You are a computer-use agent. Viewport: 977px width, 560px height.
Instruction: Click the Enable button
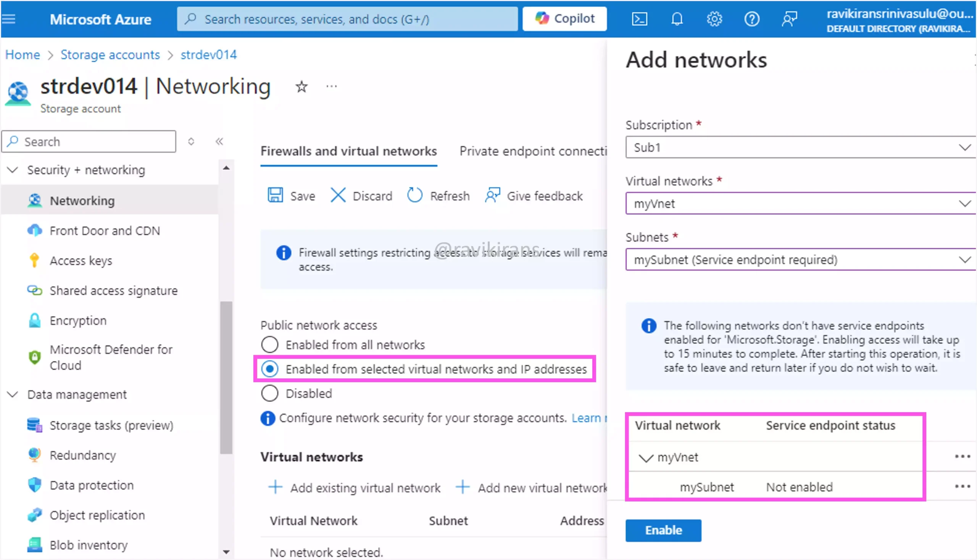[x=663, y=530]
